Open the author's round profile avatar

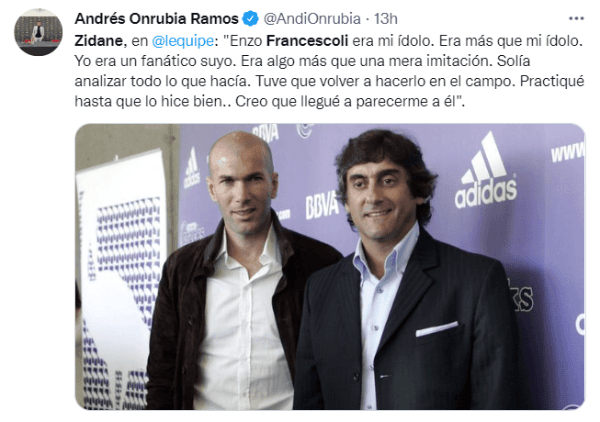click(38, 32)
